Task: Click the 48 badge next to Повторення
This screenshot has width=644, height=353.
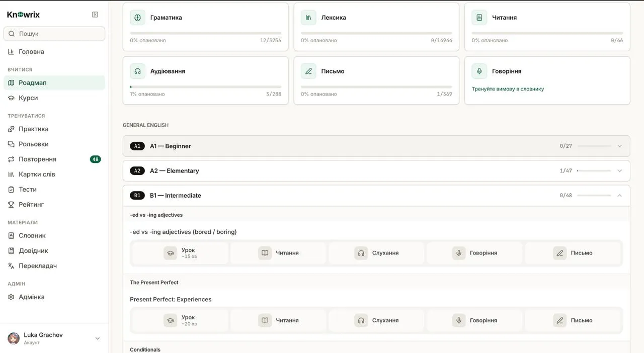Action: (x=95, y=159)
